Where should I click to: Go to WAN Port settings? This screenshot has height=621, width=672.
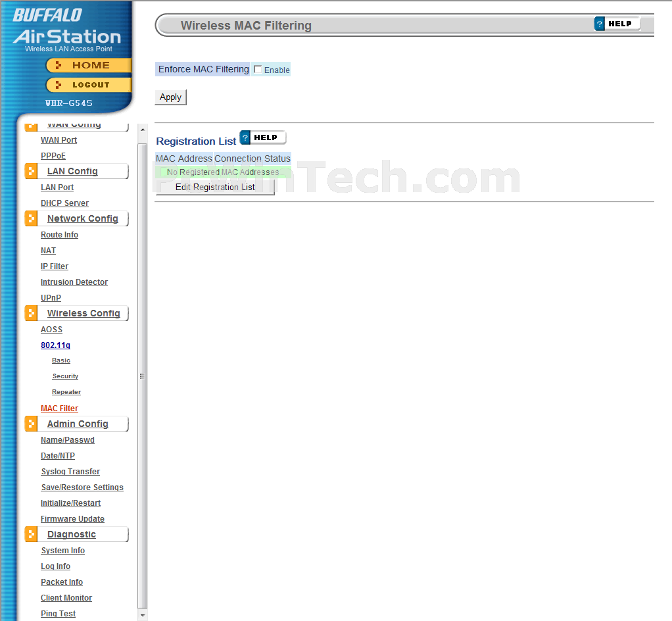click(59, 140)
